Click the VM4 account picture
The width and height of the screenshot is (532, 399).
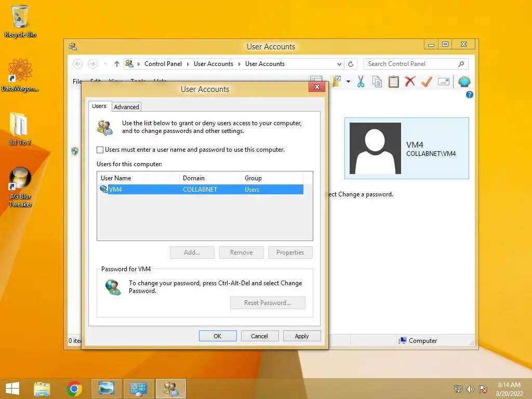coord(375,148)
